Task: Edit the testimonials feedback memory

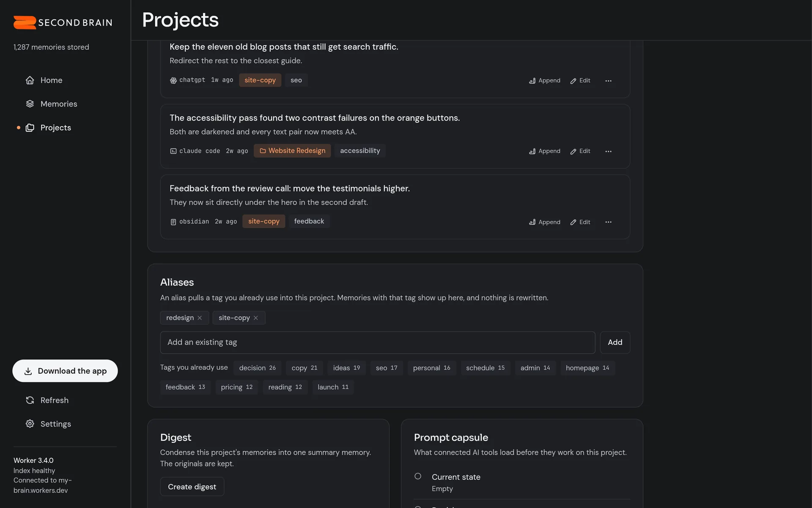Action: pyautogui.click(x=580, y=222)
